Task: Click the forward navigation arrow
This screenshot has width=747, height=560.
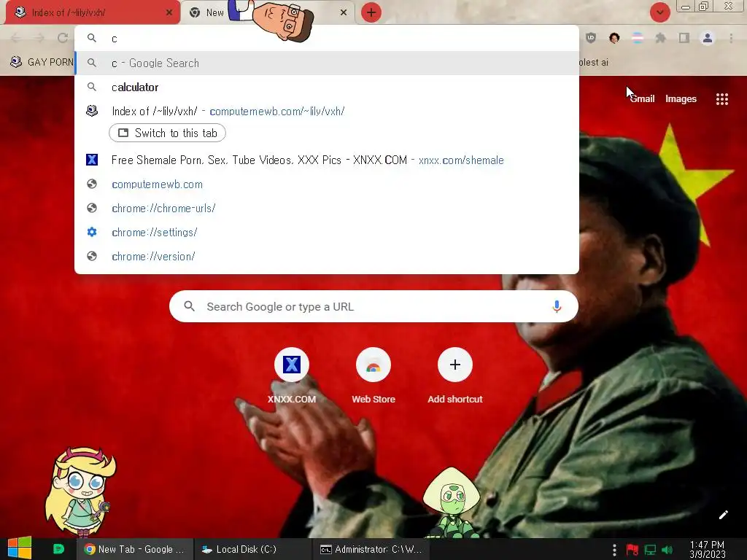Action: click(x=39, y=38)
